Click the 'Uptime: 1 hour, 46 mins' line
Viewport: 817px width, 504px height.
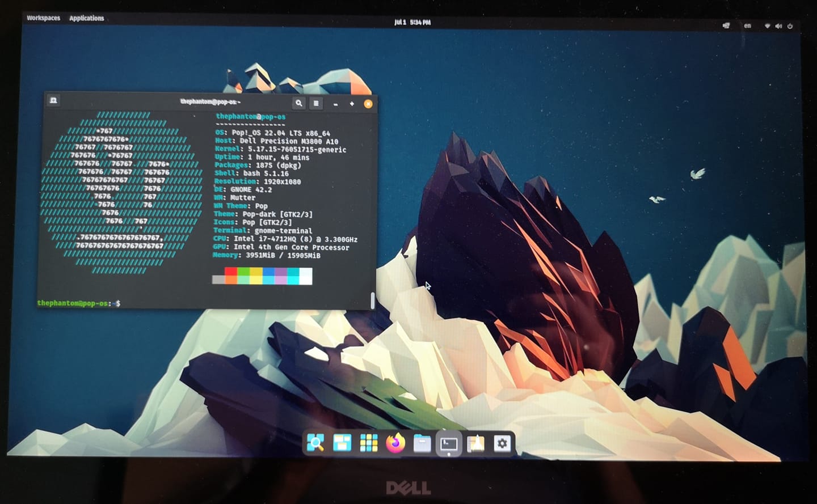click(x=262, y=157)
